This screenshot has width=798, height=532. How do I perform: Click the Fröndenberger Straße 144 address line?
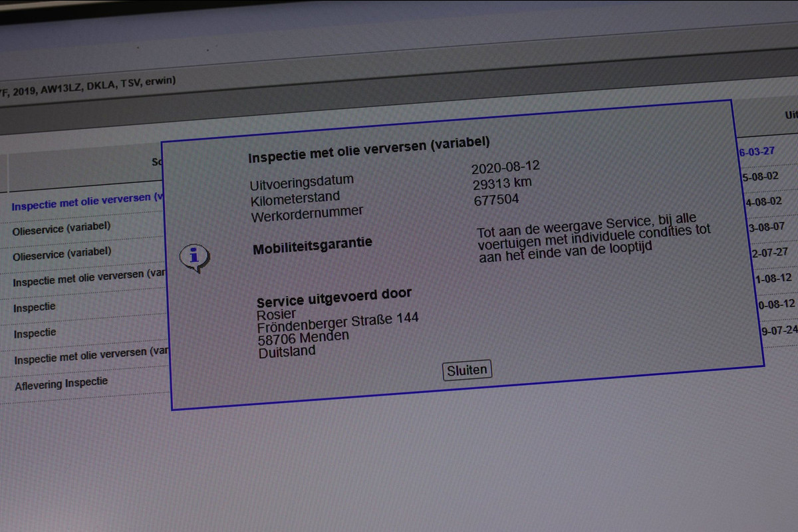pos(338,322)
